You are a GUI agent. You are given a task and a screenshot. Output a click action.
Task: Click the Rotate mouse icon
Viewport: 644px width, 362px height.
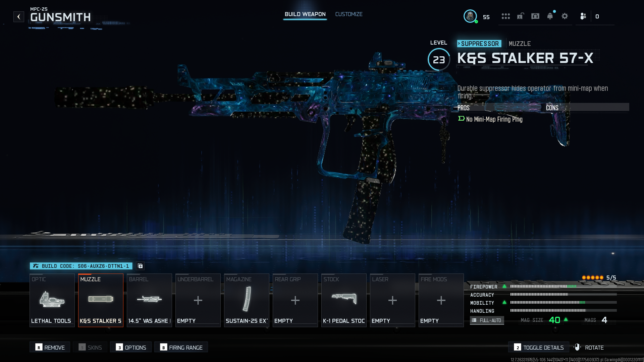tap(577, 347)
